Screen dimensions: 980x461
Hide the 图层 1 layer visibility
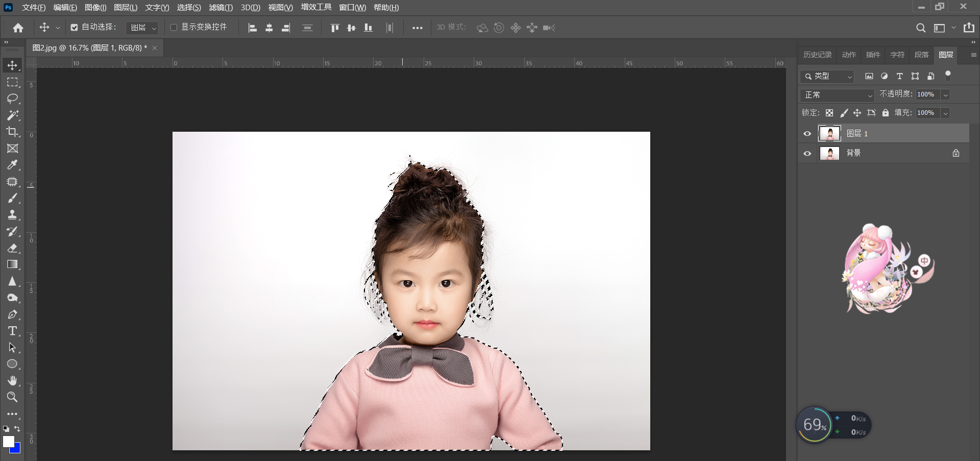click(x=807, y=133)
